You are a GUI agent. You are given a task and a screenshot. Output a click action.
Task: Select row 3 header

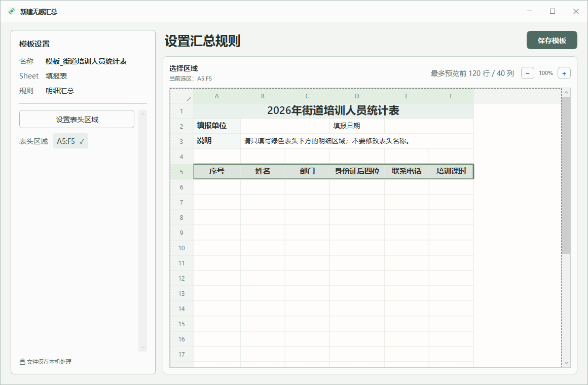click(182, 142)
